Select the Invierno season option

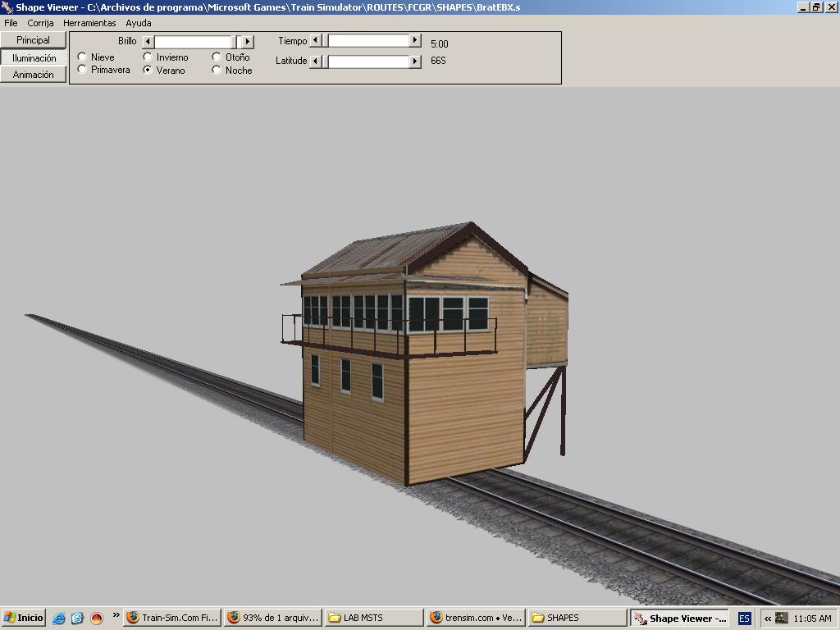pos(148,57)
